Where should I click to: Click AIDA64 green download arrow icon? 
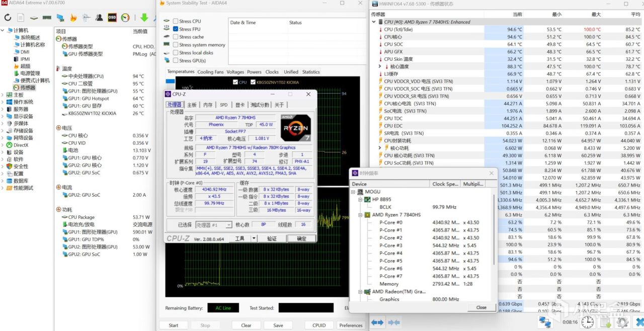pos(144,18)
